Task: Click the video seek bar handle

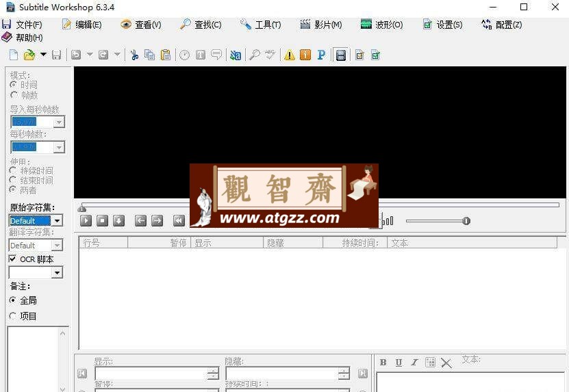Action: coord(82,208)
